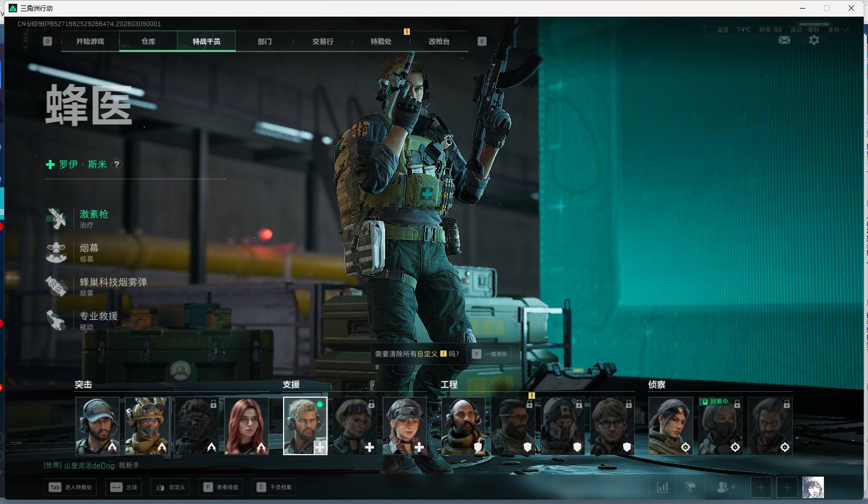The width and height of the screenshot is (868, 504).
Task: Click the 出战 deploy button
Action: 124,487
